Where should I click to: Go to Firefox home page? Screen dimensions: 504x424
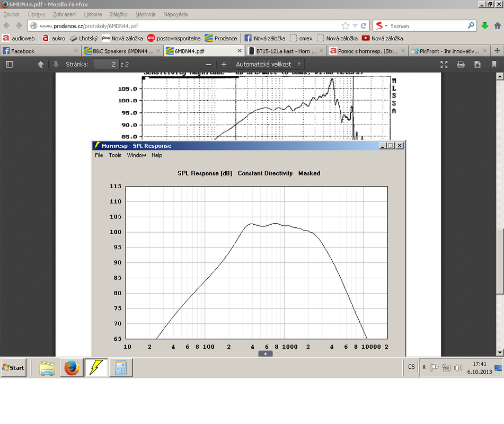(498, 26)
